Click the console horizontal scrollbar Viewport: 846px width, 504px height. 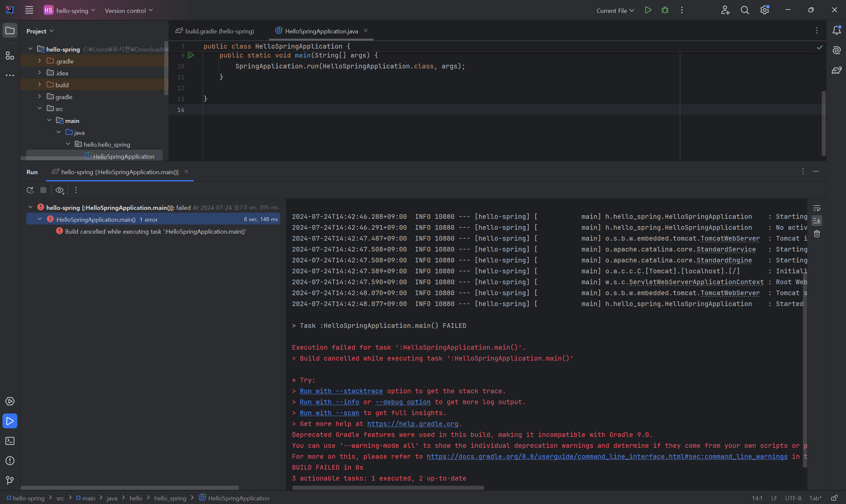(x=388, y=488)
